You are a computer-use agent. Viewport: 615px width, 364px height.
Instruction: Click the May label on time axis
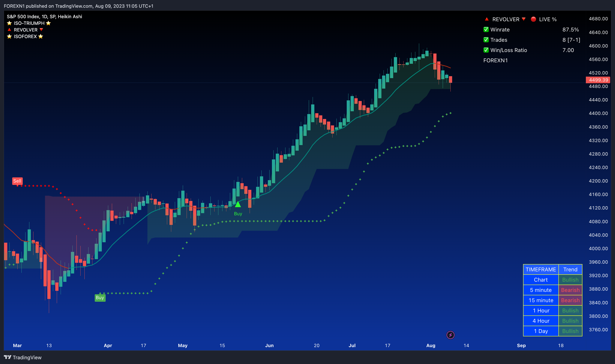[x=183, y=345]
